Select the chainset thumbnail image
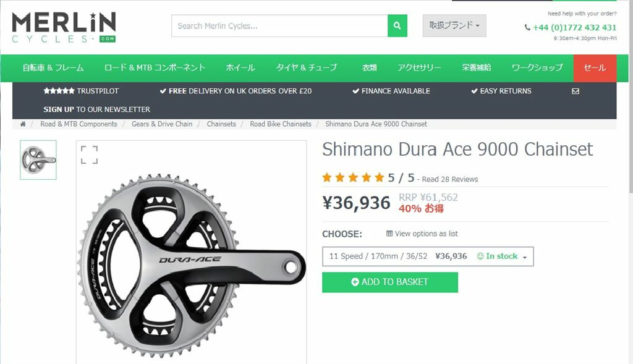The image size is (633, 364). pyautogui.click(x=38, y=160)
